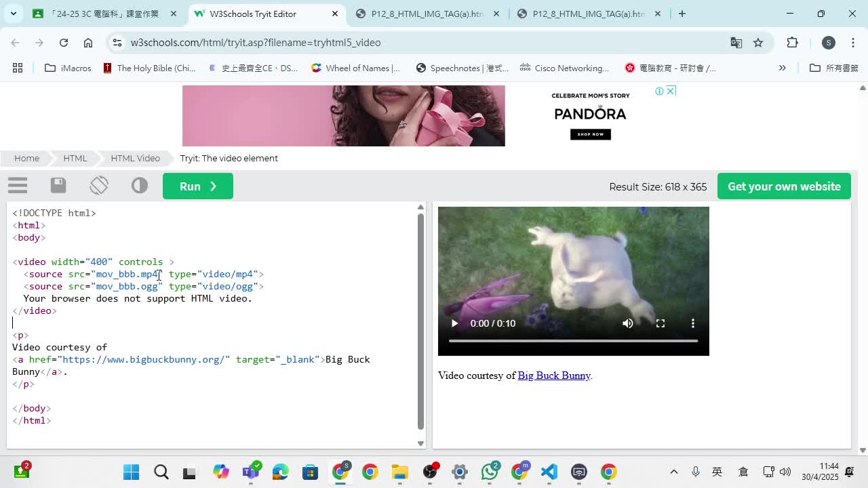
Task: Play the Big Buck Bunny video
Action: (x=454, y=323)
